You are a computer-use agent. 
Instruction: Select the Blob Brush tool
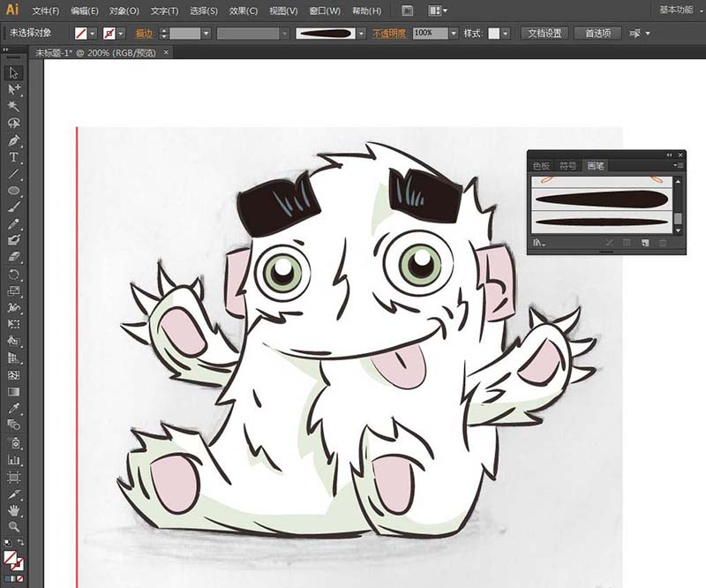tap(13, 240)
